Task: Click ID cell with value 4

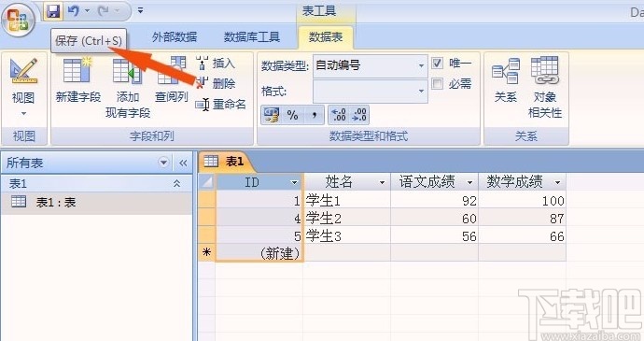Action: [259, 218]
